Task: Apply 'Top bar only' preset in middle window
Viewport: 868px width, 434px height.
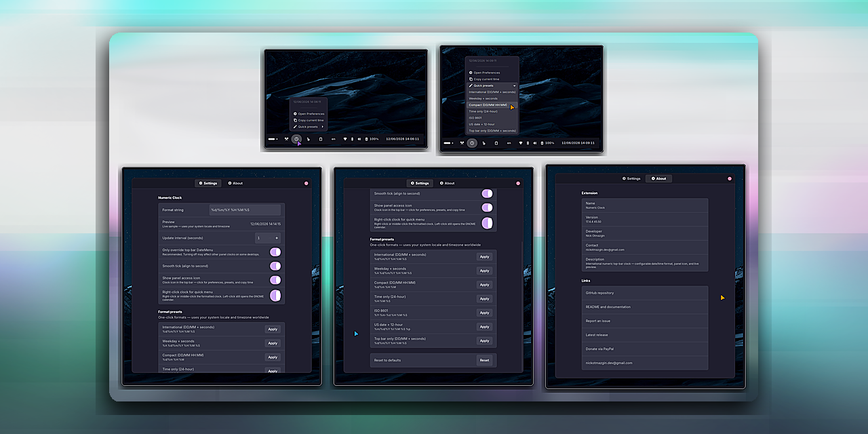Action: tap(484, 341)
